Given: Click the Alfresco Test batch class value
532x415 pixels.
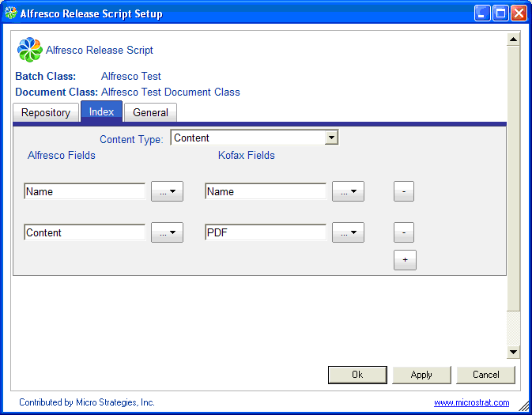Looking at the screenshot, I should click(131, 77).
